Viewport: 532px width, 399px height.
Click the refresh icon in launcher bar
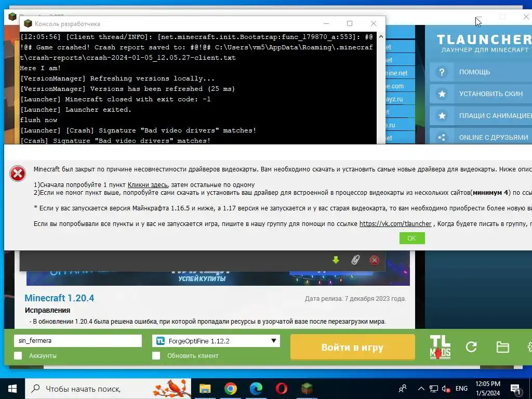[471, 347]
